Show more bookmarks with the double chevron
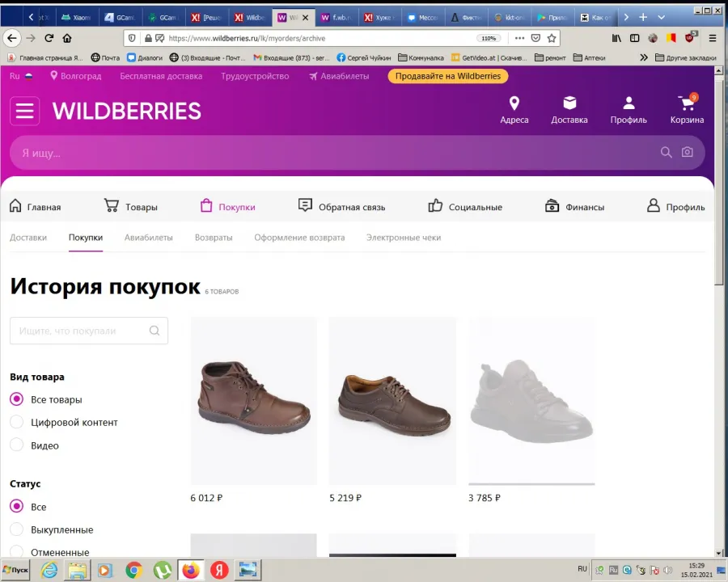728x582 pixels. tap(644, 57)
